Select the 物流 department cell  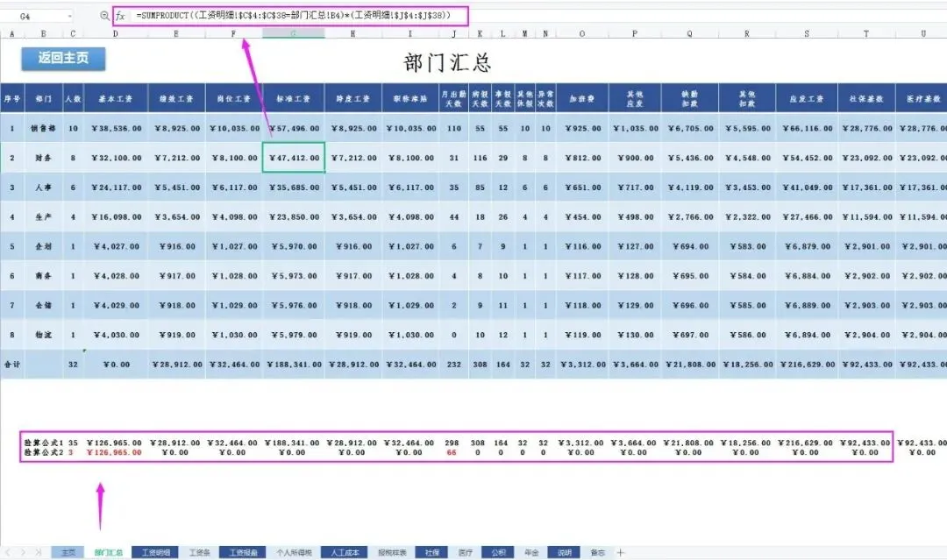[44, 334]
